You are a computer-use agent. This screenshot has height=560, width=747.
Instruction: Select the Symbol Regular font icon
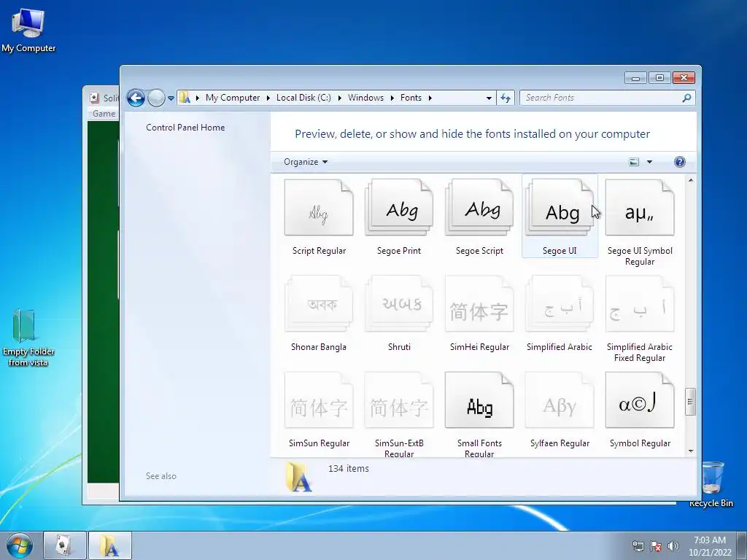(640, 400)
